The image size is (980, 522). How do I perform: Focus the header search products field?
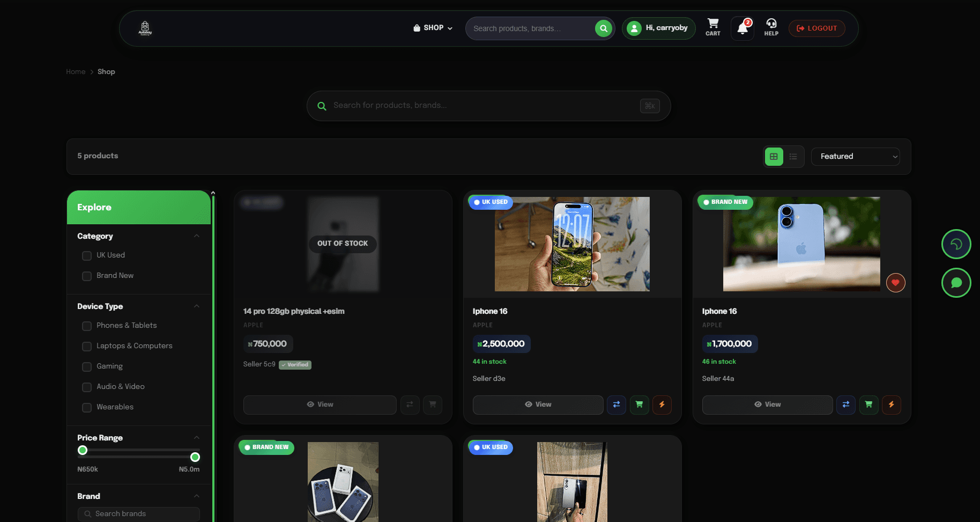531,28
